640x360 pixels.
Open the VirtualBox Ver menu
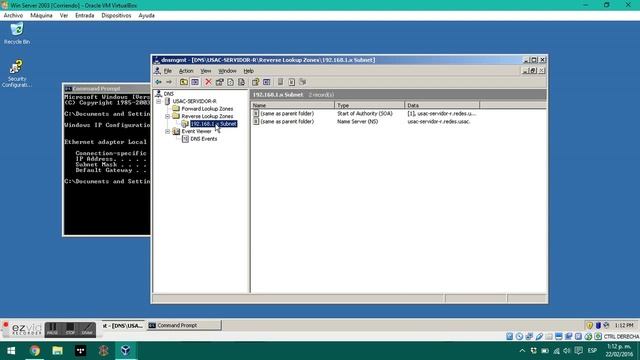point(64,16)
